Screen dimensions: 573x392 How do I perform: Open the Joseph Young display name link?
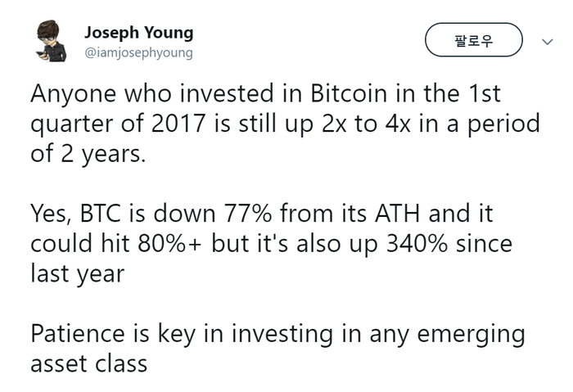[139, 33]
